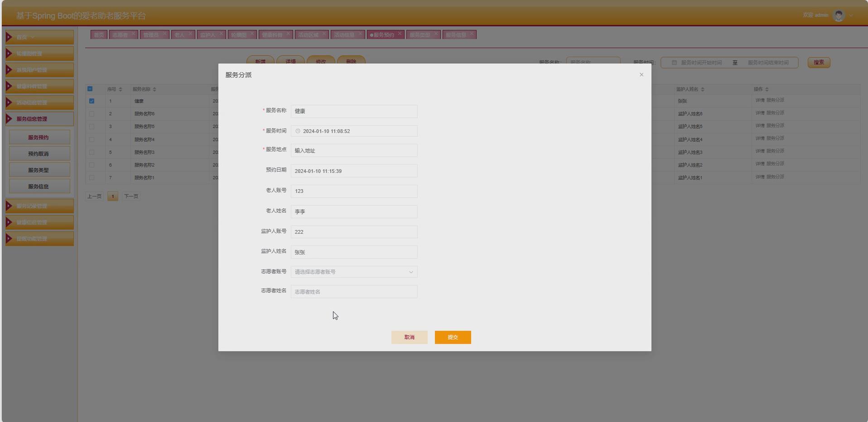
Task: Click the sort arrows beside 服务名称 column
Action: tap(154, 89)
